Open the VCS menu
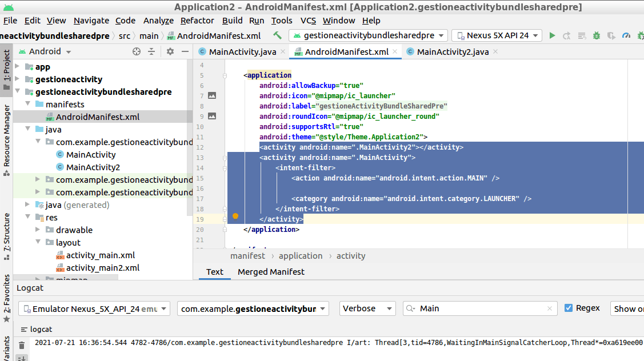Viewport: 644px width, 361px height. 308,21
